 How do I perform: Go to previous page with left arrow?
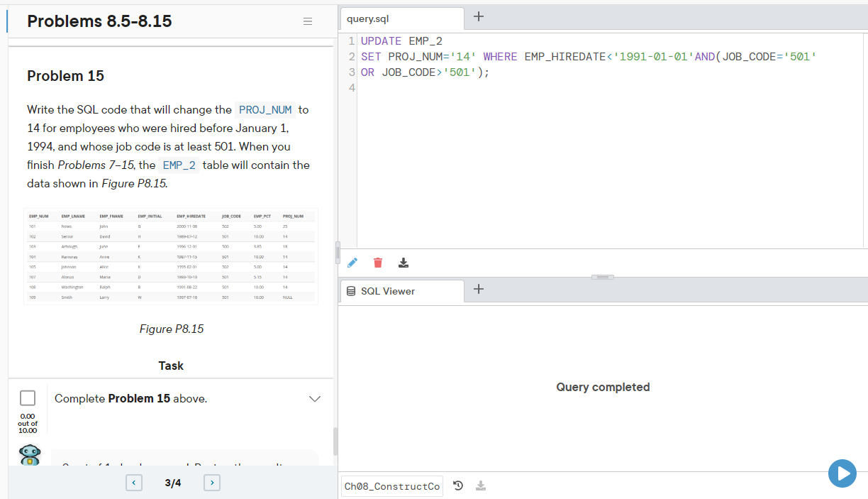[133, 482]
